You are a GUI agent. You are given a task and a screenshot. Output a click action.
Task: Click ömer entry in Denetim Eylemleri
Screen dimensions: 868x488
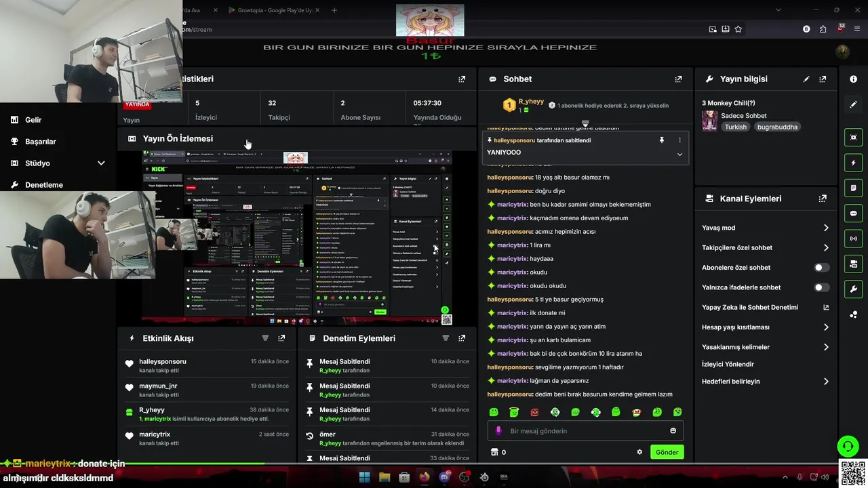(328, 434)
